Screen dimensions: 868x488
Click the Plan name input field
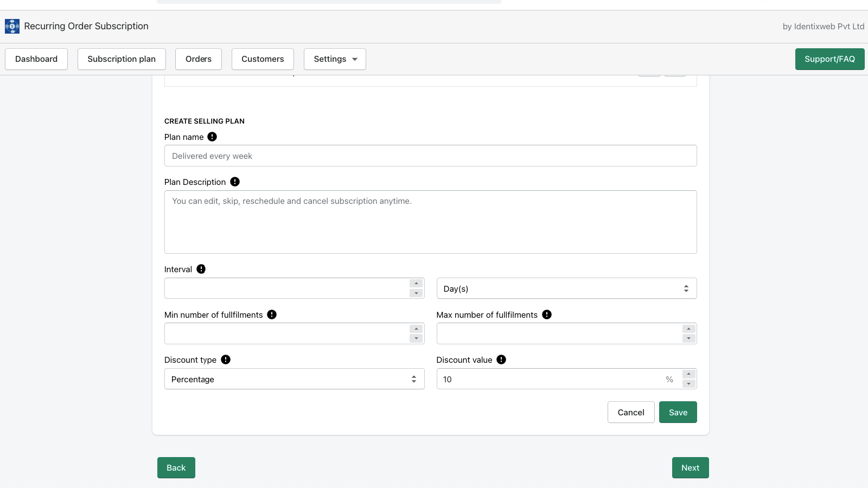pyautogui.click(x=430, y=156)
